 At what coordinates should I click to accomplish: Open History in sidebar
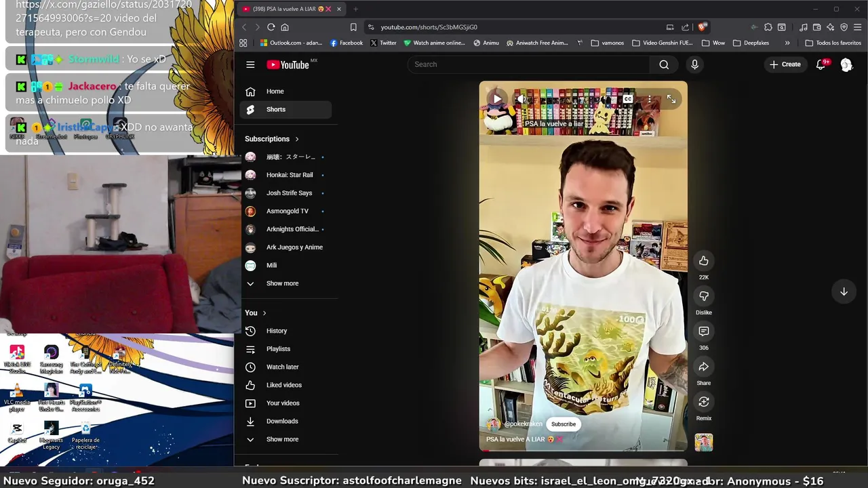pos(286,331)
